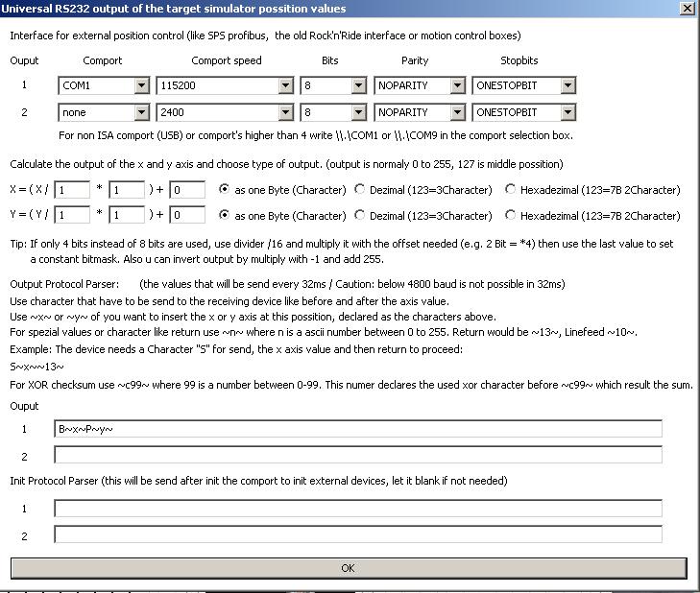Click the X divider input field
This screenshot has height=593, width=700.
[72, 190]
